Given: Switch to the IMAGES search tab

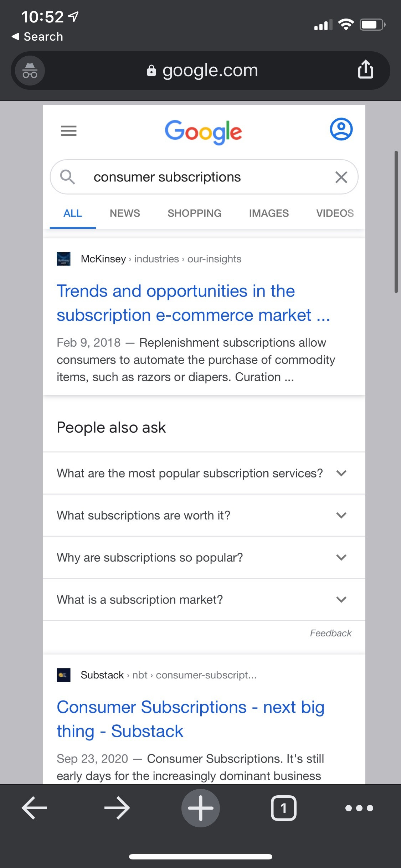Looking at the screenshot, I should coord(268,213).
